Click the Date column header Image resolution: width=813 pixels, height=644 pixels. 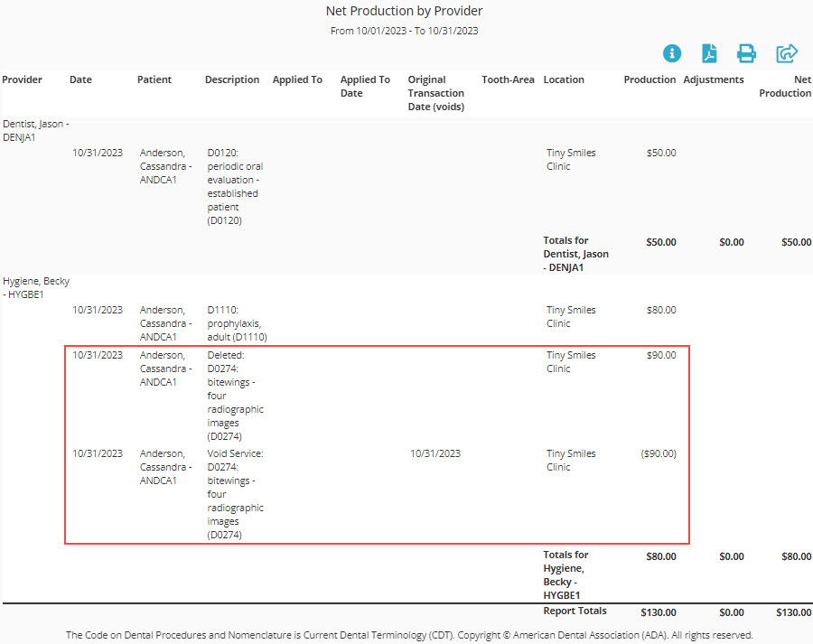(x=80, y=79)
